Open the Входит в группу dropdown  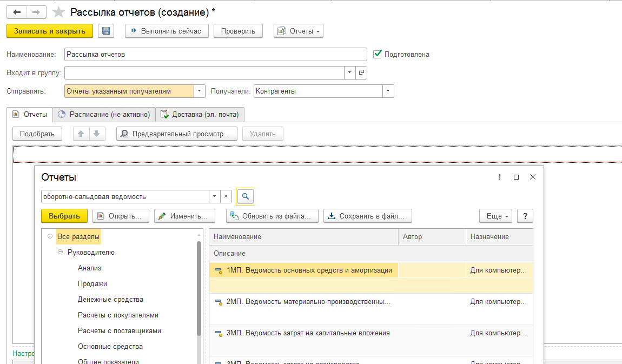(x=349, y=72)
